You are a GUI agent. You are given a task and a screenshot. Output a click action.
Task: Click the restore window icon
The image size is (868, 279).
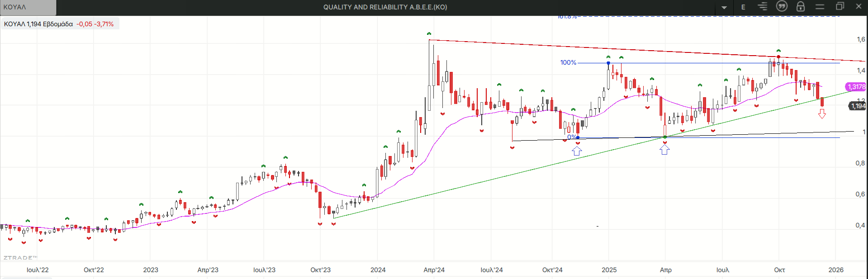[x=840, y=6]
